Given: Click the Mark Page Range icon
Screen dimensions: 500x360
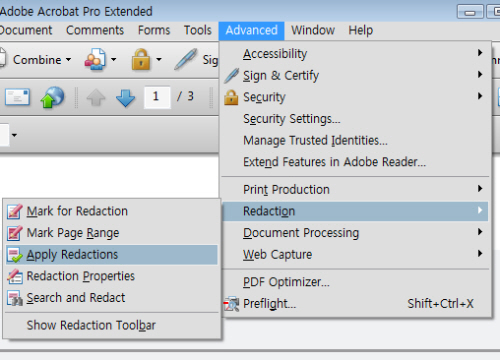Looking at the screenshot, I should click(x=15, y=233).
